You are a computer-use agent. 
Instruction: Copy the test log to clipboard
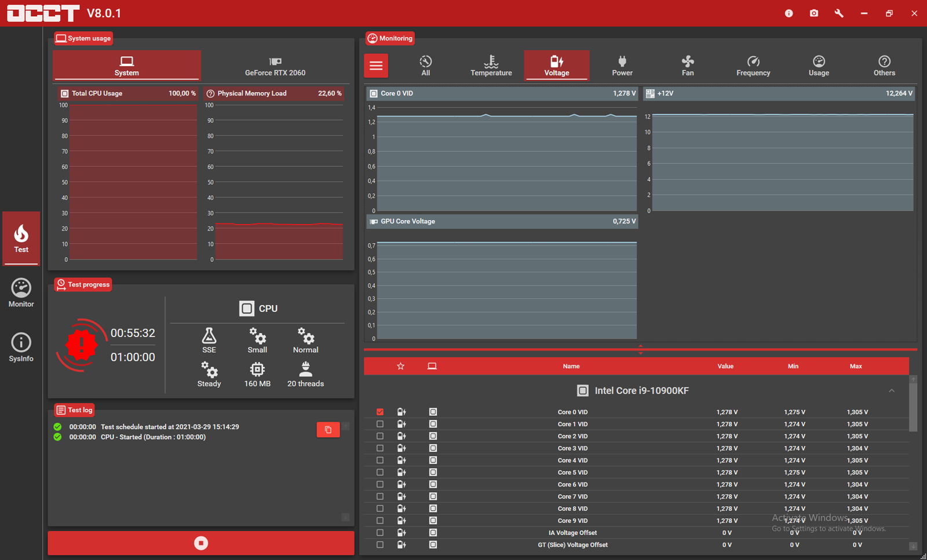(x=328, y=430)
